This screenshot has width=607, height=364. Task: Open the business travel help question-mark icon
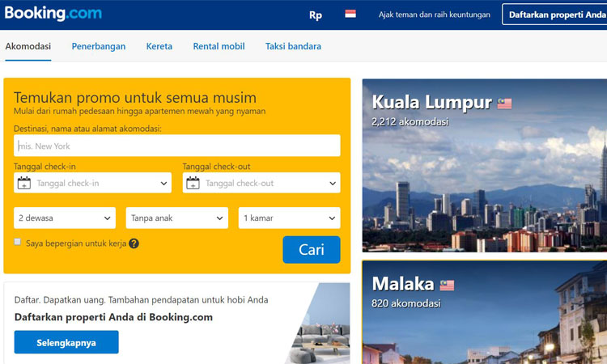[134, 243]
